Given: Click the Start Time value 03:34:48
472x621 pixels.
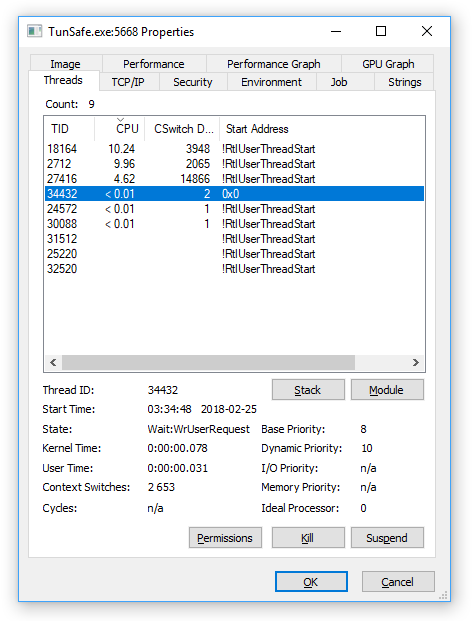Looking at the screenshot, I should [x=169, y=409].
